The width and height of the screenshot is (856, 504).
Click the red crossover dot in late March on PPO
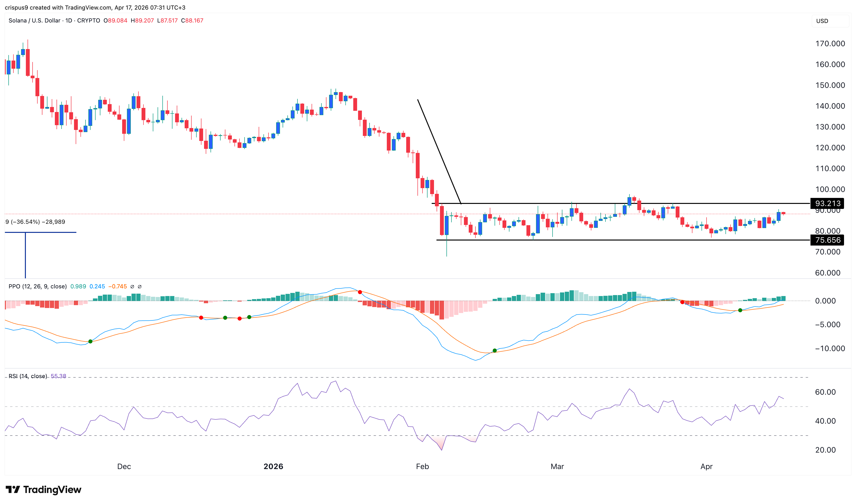click(682, 302)
